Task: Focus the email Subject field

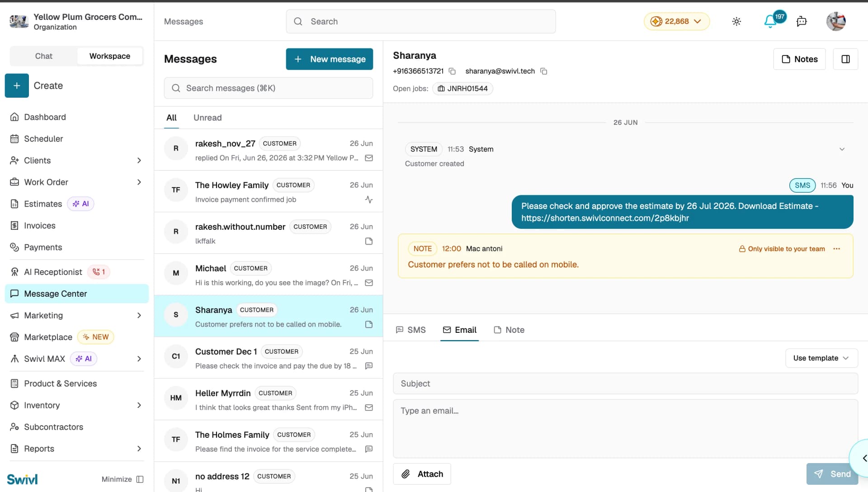Action: tap(625, 383)
